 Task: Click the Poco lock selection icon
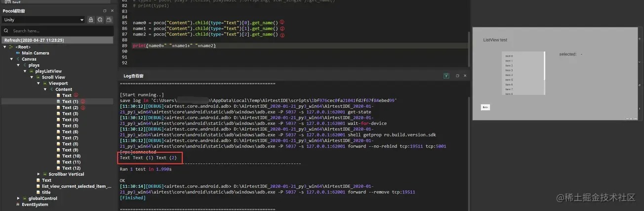[x=91, y=20]
